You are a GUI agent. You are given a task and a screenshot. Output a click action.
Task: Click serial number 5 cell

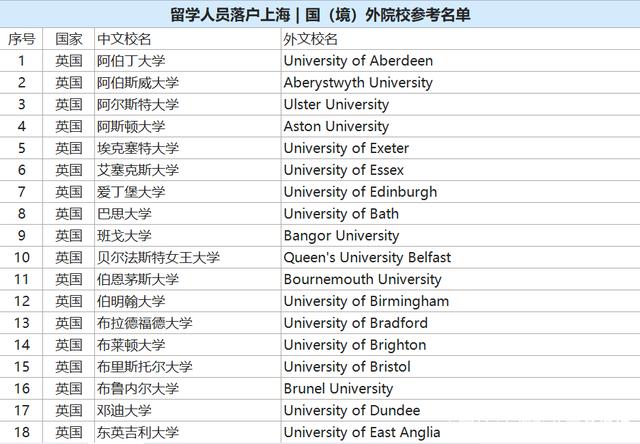pyautogui.click(x=21, y=148)
